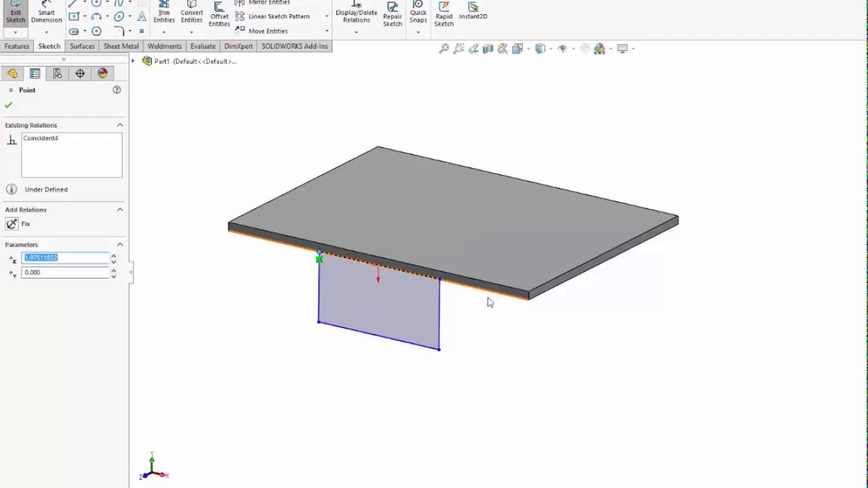The image size is (868, 488).
Task: Select the Sketch Fillet tool
Action: tap(119, 31)
